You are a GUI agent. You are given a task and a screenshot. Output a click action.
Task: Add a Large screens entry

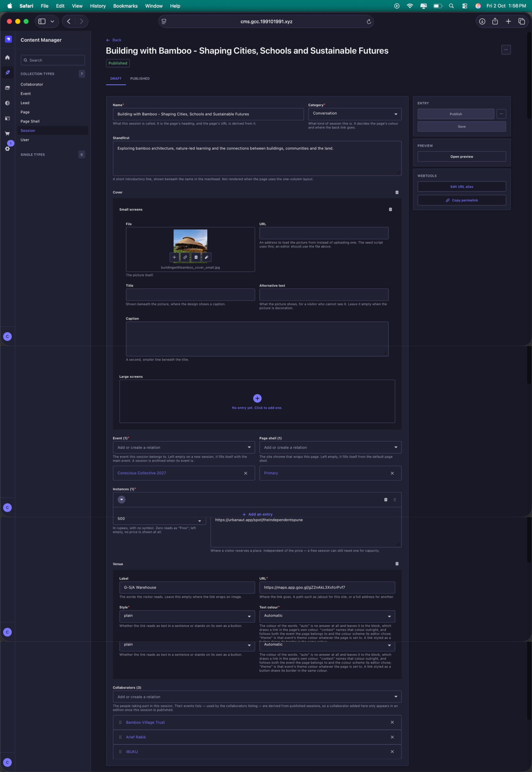coord(257,401)
